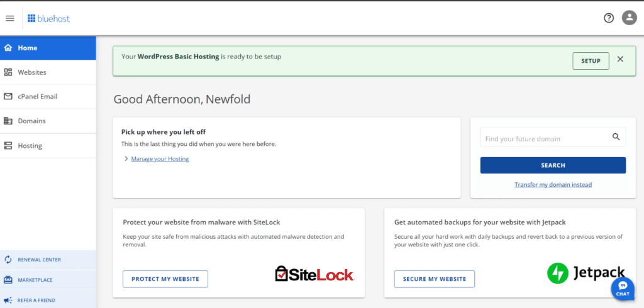The width and height of the screenshot is (644, 308).
Task: Click the SiteLock logo
Action: 314,274
